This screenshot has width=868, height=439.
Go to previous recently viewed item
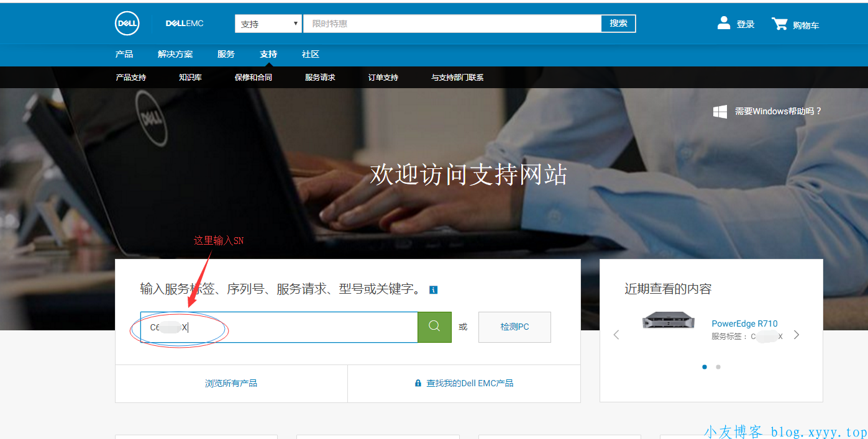tap(616, 335)
